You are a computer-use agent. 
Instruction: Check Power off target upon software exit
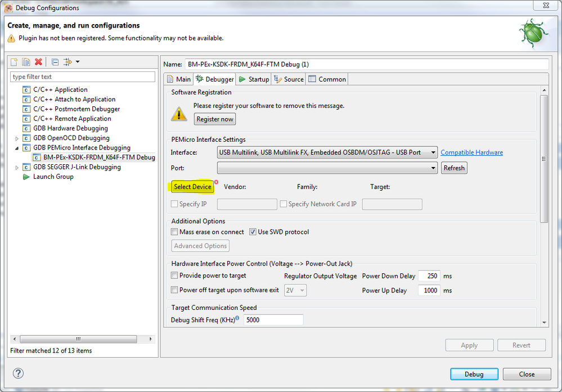point(174,290)
